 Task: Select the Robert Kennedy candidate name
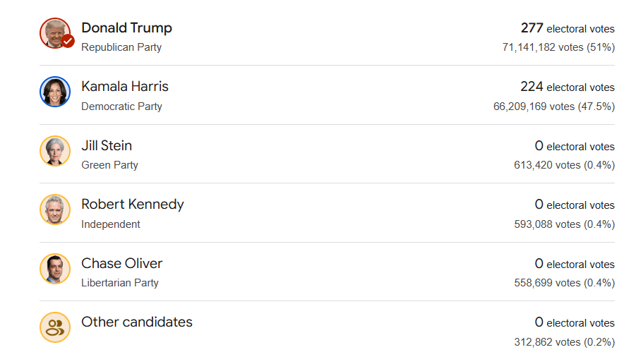coord(133,205)
